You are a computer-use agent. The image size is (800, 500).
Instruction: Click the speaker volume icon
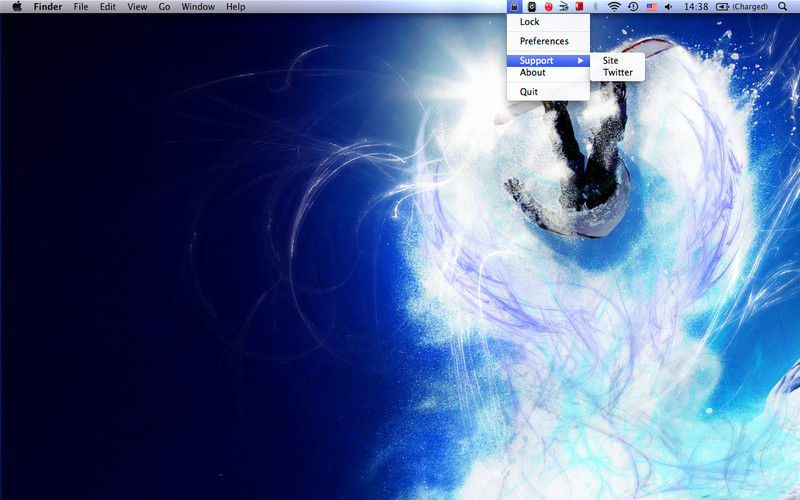(668, 7)
